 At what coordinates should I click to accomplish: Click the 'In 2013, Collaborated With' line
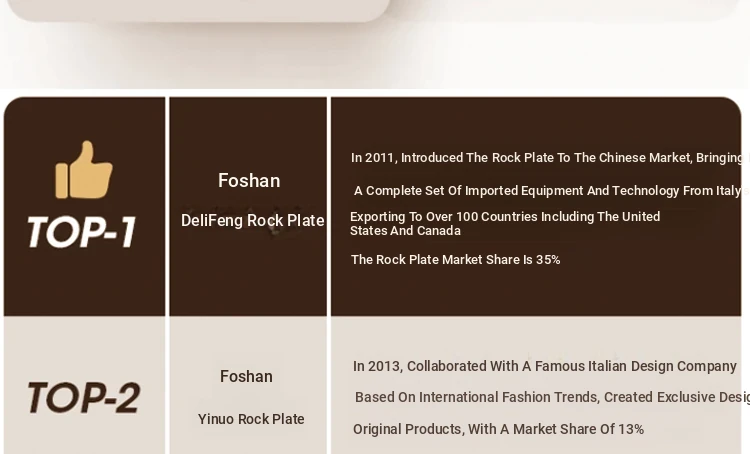click(545, 366)
